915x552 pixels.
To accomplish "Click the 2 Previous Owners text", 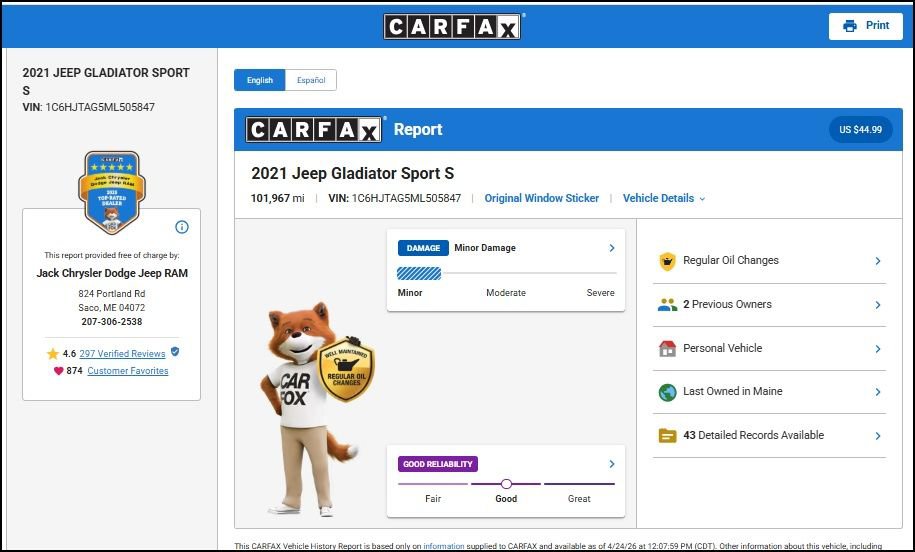I will click(727, 304).
